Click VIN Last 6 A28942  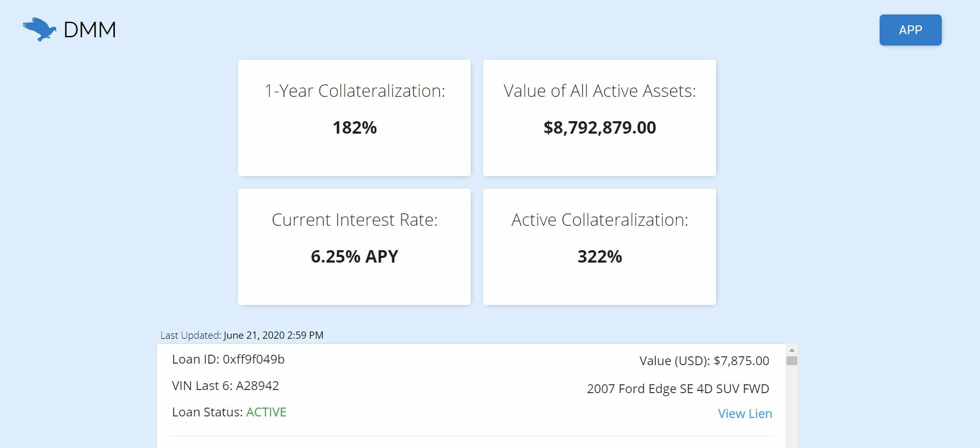point(226,385)
